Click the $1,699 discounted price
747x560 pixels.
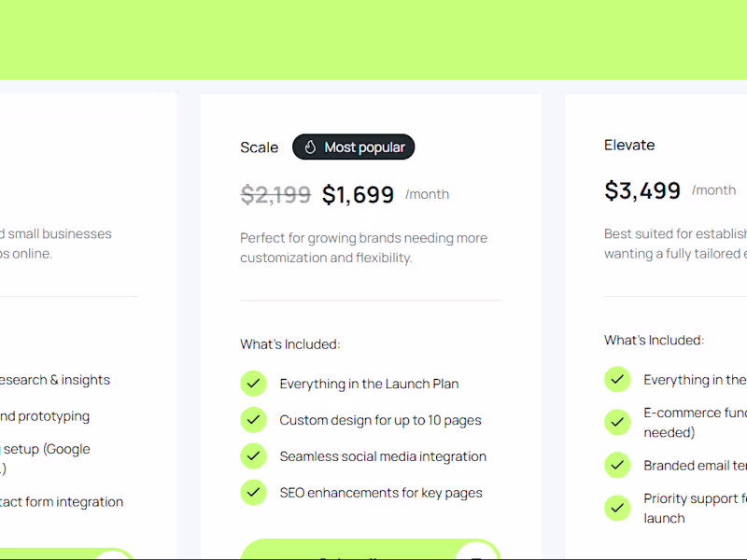[359, 194]
